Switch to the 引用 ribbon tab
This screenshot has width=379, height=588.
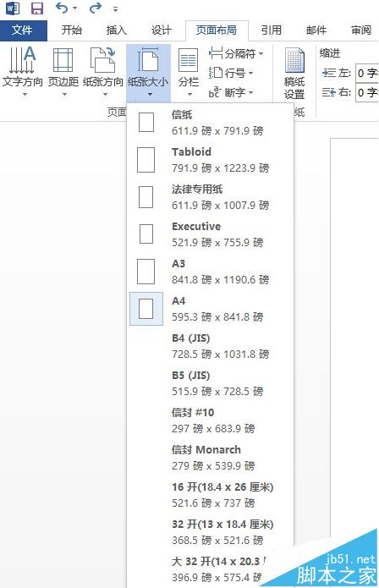pyautogui.click(x=271, y=30)
